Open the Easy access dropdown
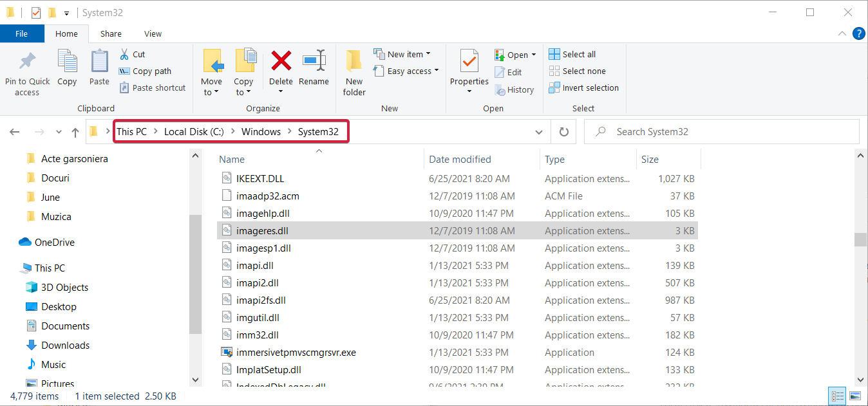Image resolution: width=868 pixels, height=406 pixels. (407, 71)
